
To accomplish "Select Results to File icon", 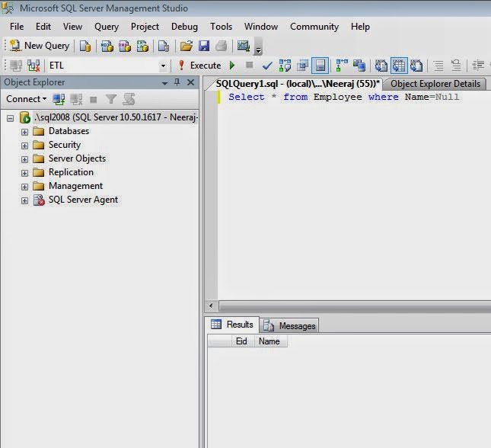I will point(416,66).
